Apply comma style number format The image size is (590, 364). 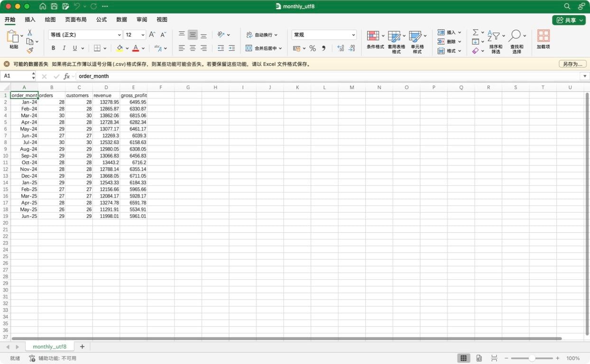click(324, 48)
